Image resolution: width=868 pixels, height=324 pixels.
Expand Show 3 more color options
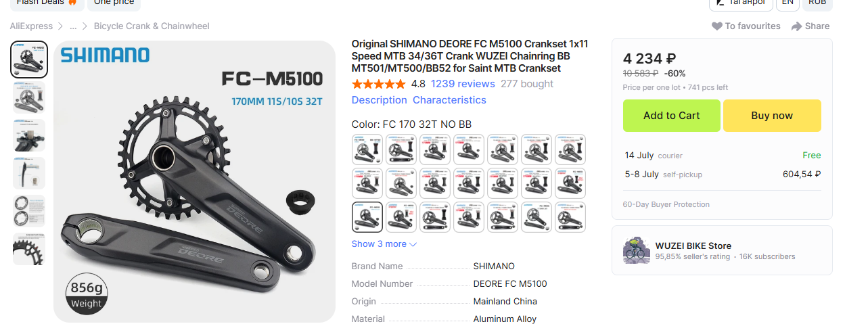(384, 244)
